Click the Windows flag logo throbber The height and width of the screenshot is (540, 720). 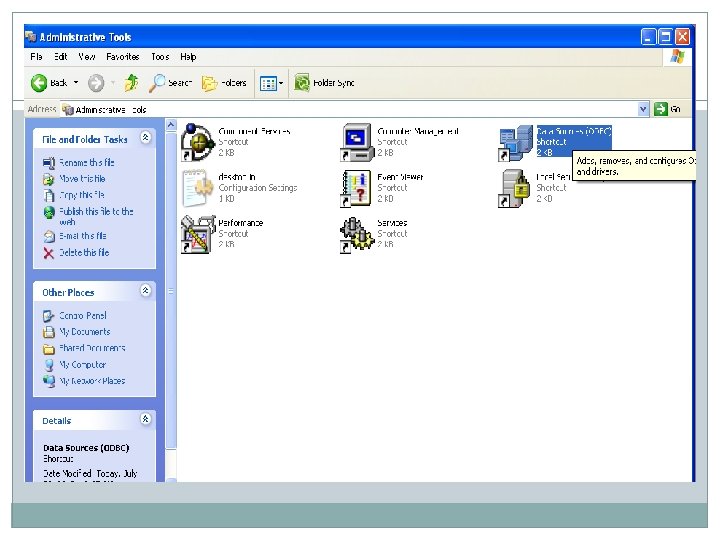677,57
